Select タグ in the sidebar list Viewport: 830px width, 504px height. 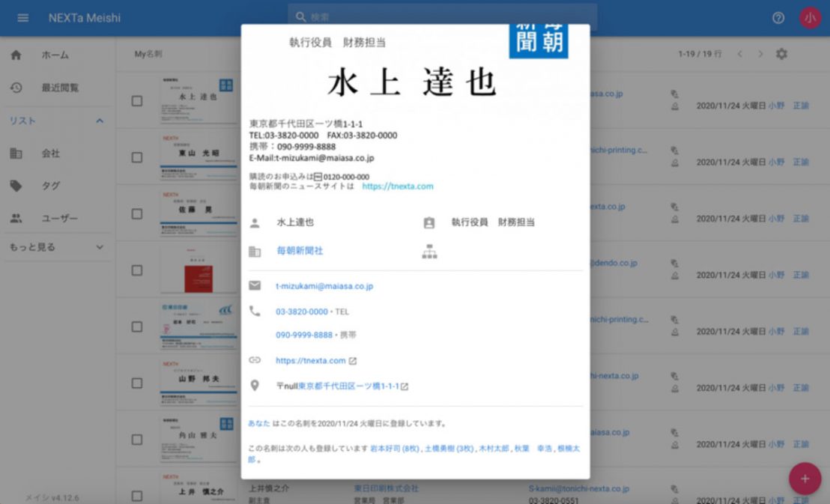[x=51, y=186]
